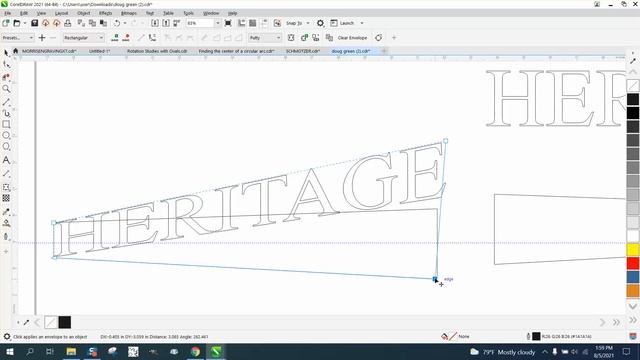Click the top-right envelope node handle
This screenshot has height=360, width=640.
(x=445, y=141)
